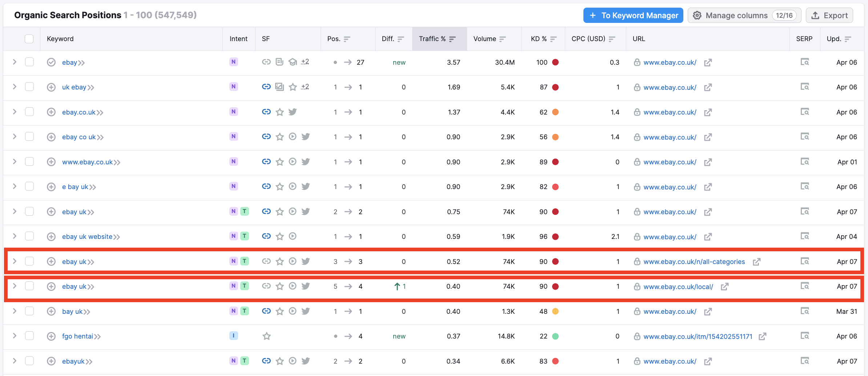The height and width of the screenshot is (376, 868).
Task: Click knowledge panel icon in ebay row
Action: tap(293, 62)
